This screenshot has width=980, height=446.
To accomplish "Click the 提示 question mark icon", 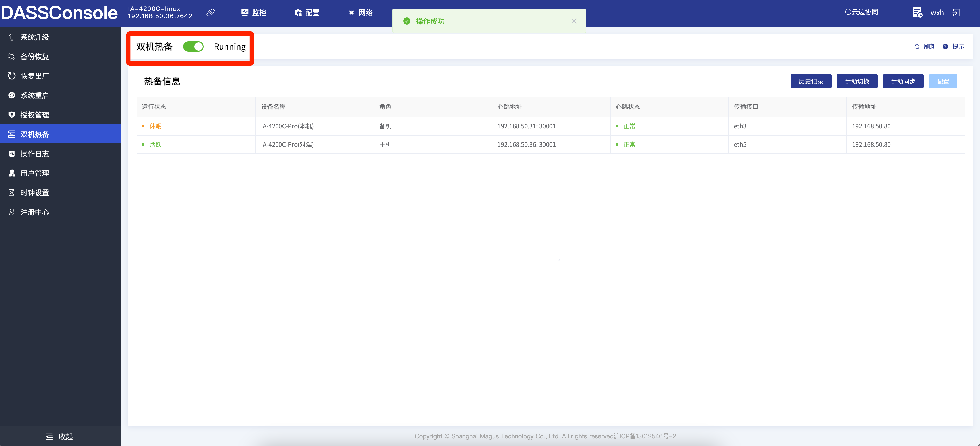I will [x=945, y=46].
